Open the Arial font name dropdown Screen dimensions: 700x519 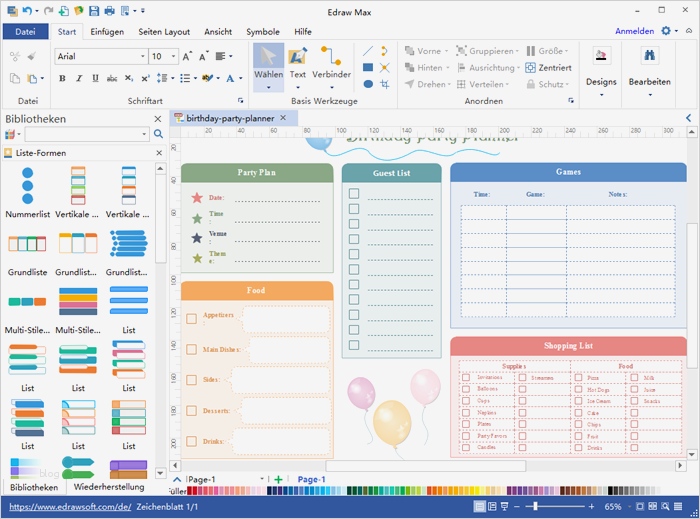coord(143,56)
